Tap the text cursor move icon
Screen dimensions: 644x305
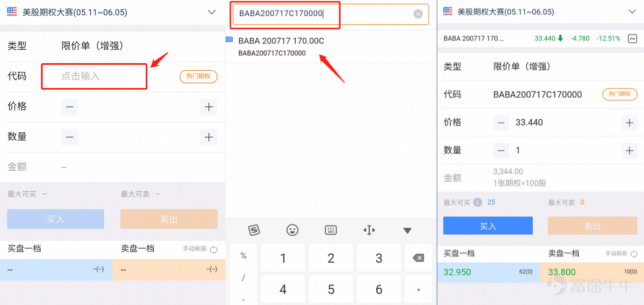point(369,231)
